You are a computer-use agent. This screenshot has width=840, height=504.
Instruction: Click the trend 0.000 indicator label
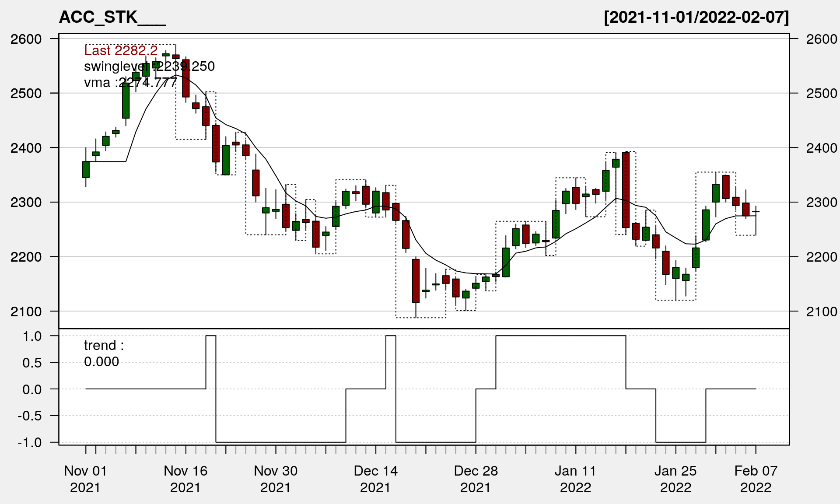tap(104, 353)
